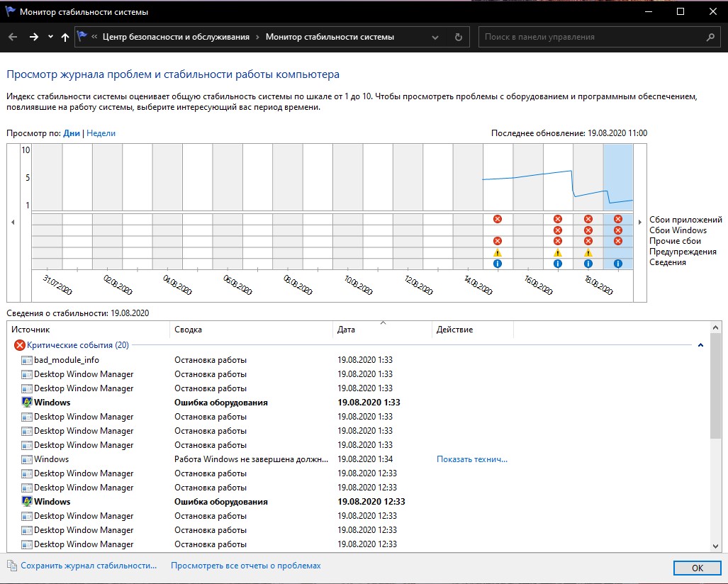Select Windows failure icon for 17.08.2020

point(558,230)
